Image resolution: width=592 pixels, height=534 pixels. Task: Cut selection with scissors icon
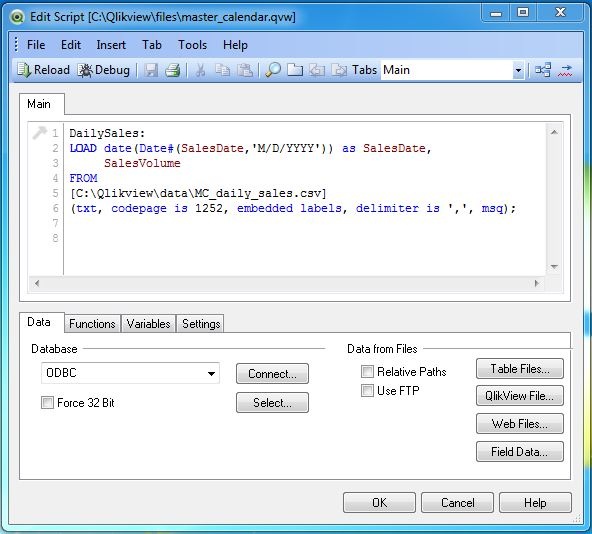tap(200, 70)
